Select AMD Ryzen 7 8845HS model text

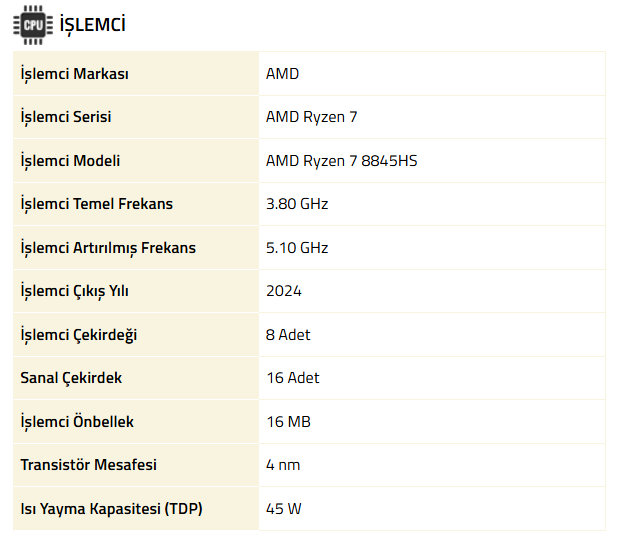click(x=342, y=161)
